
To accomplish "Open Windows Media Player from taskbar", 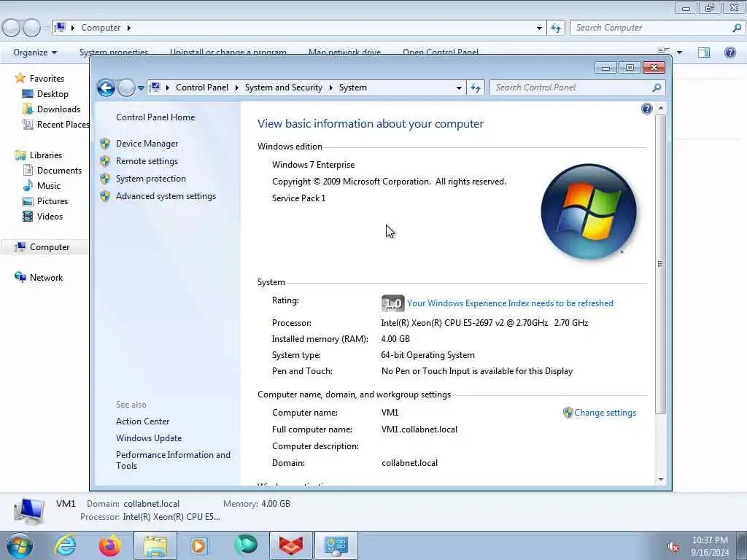I will pyautogui.click(x=200, y=545).
